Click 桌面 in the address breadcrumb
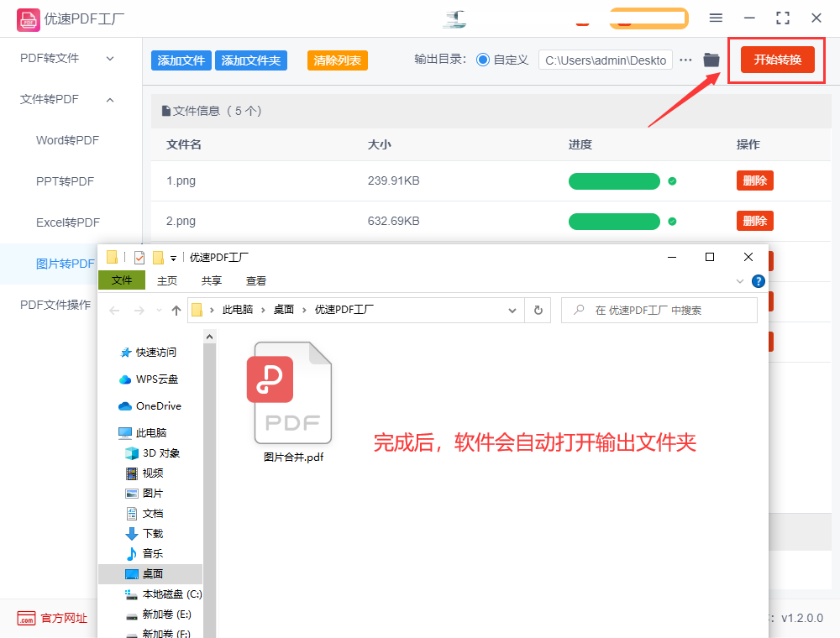 [x=283, y=310]
